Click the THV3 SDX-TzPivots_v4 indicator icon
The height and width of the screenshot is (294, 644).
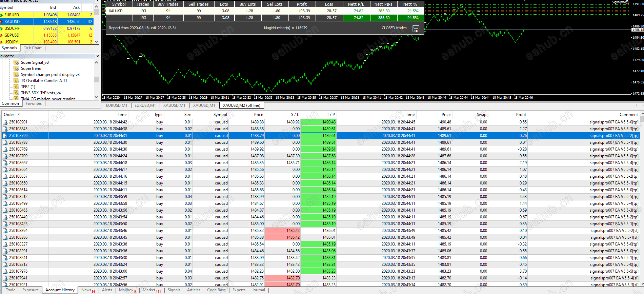point(16,93)
